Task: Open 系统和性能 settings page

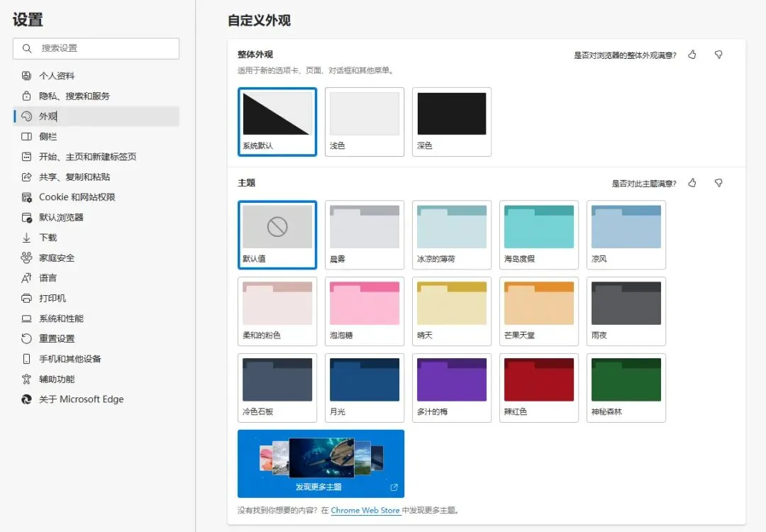Action: [96, 318]
